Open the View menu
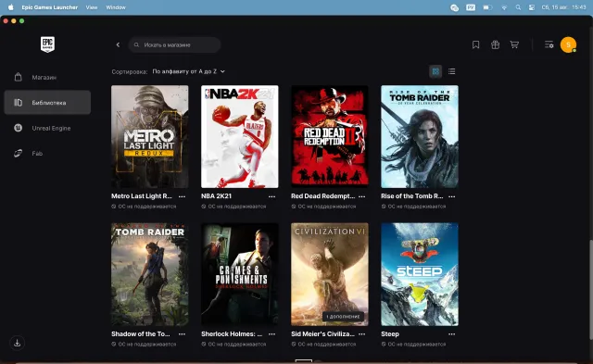Image resolution: width=593 pixels, height=364 pixels. (92, 7)
